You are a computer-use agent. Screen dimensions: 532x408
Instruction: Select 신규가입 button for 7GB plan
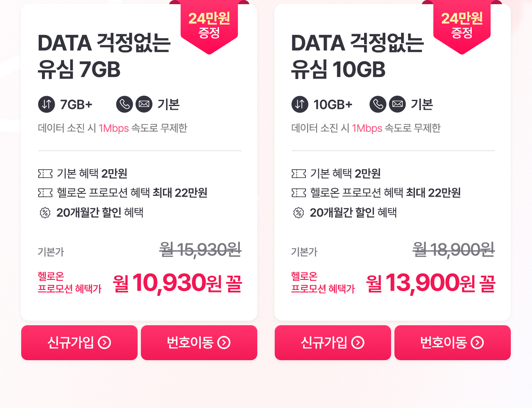point(79,343)
